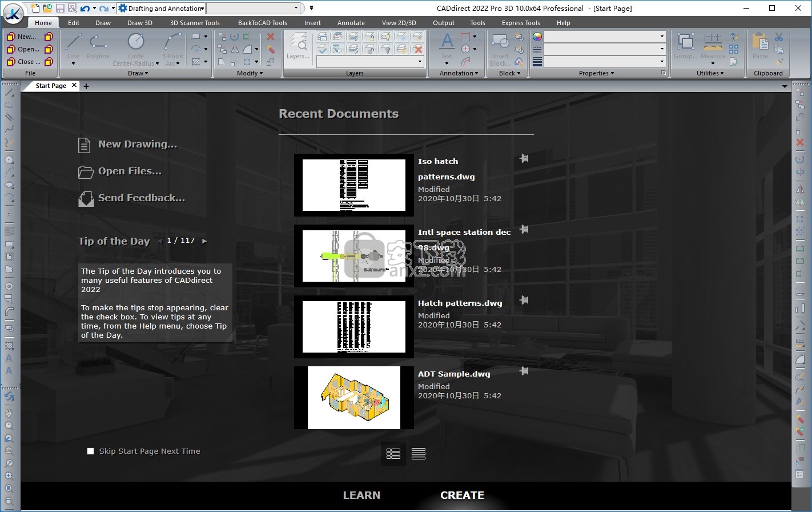Image resolution: width=812 pixels, height=512 pixels.
Task: Click the Open folder icon in quick access toolbar
Action: pos(47,8)
